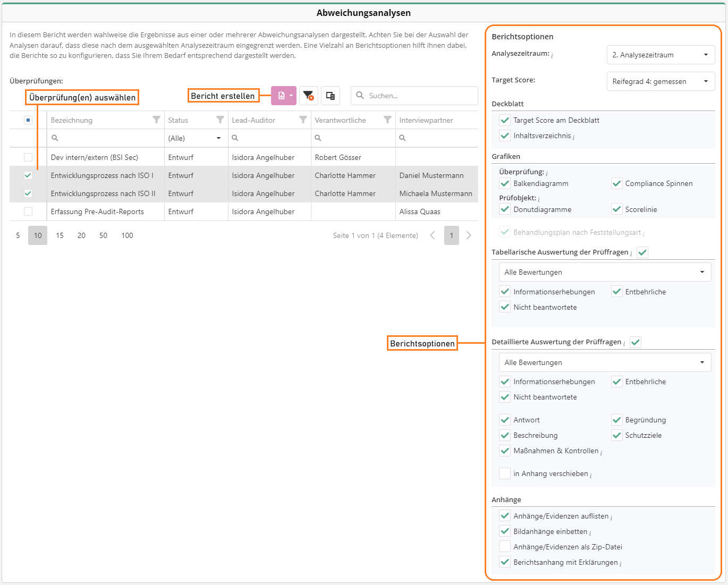
Task: Click filter icon in Lead-Auditor column header
Action: 303,120
